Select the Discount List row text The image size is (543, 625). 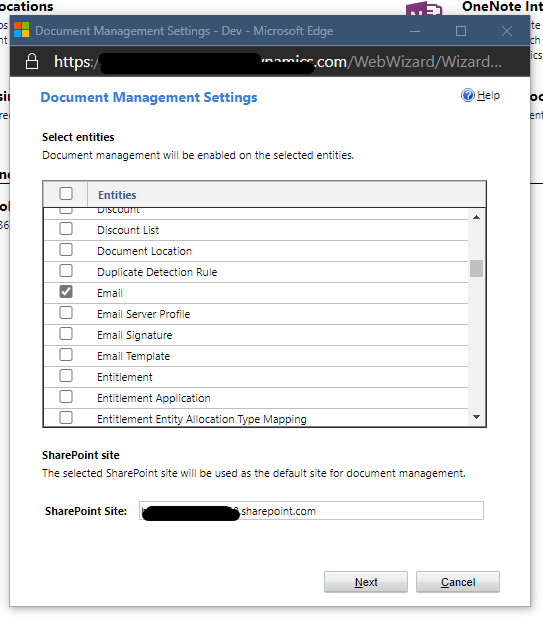(128, 230)
